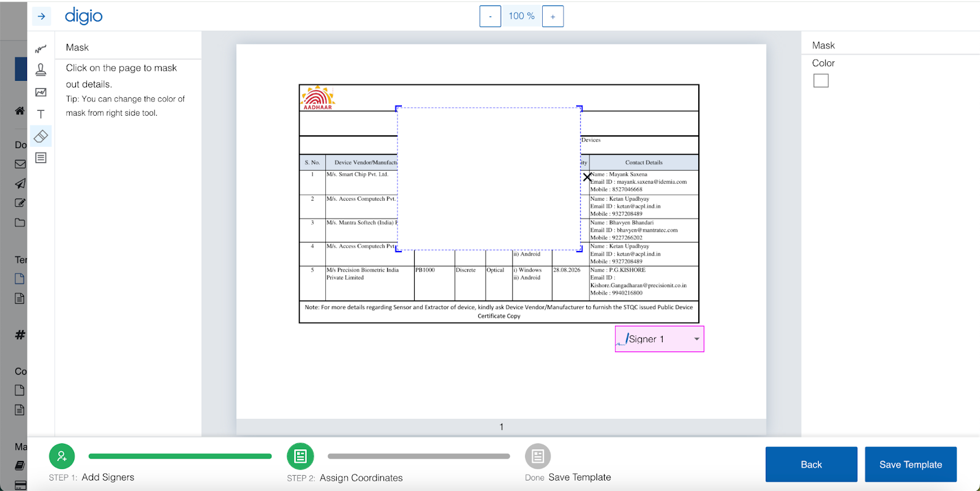Click 'Name : Bhavyen Bhandari' contact text
The height and width of the screenshot is (491, 980).
click(x=622, y=223)
